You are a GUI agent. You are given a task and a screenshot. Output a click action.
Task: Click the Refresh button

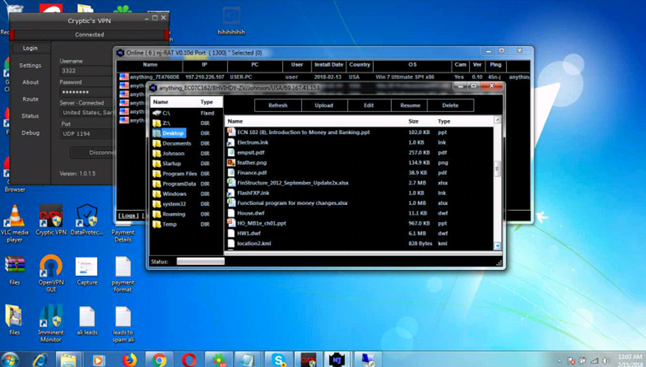coord(278,105)
